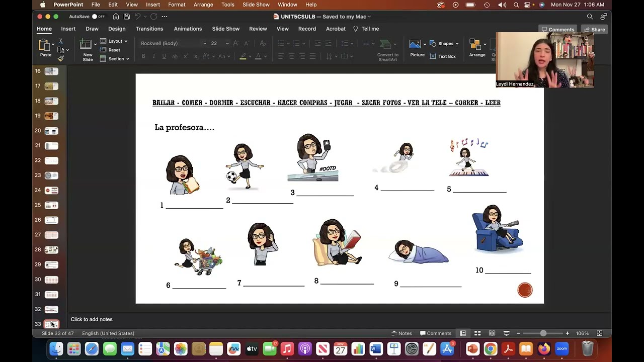
Task: Expand the Rockwell (Body) font dropdown
Action: coord(173,43)
